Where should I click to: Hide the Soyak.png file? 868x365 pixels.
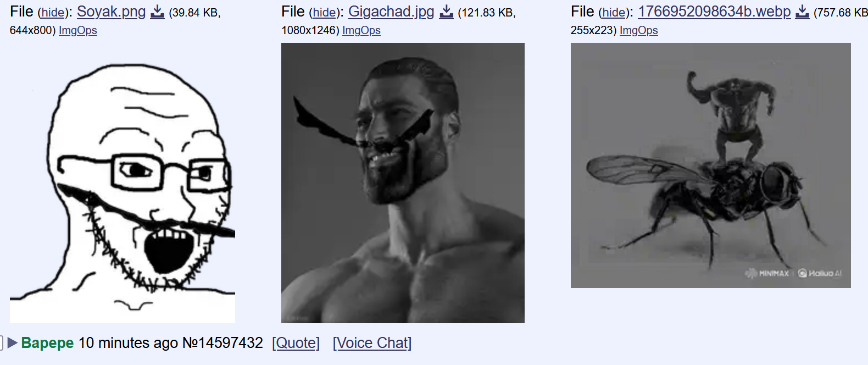pos(53,13)
